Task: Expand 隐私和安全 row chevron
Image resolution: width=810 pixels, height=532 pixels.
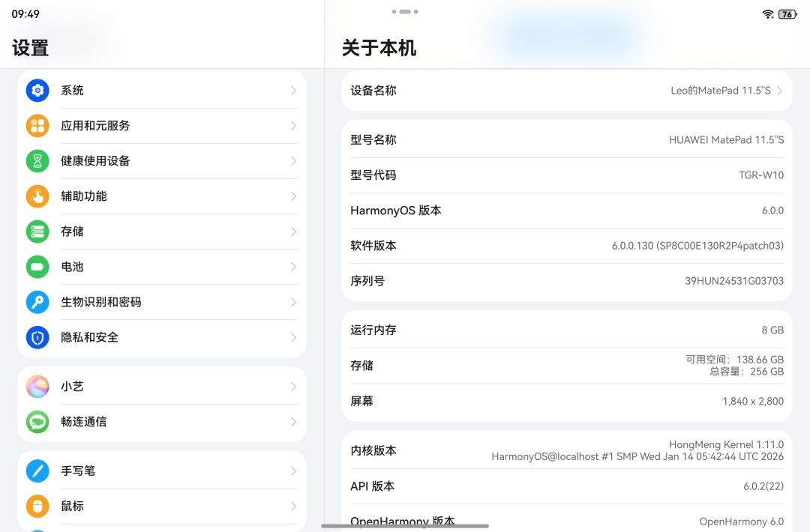Action: tap(293, 337)
